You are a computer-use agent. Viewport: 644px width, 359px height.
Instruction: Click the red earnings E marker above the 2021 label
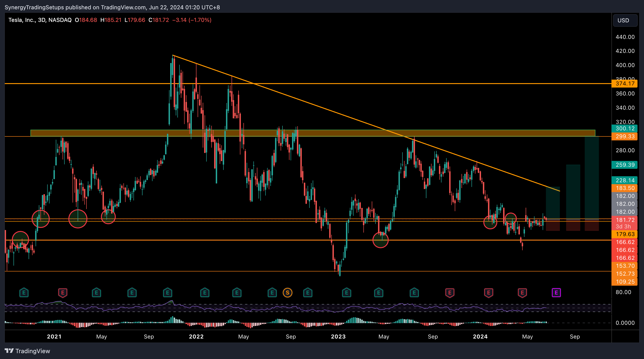[x=63, y=292]
